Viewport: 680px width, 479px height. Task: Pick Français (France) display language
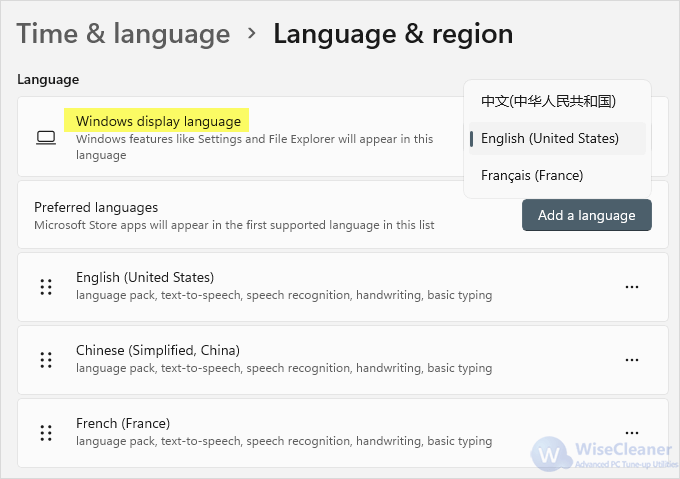click(x=557, y=176)
